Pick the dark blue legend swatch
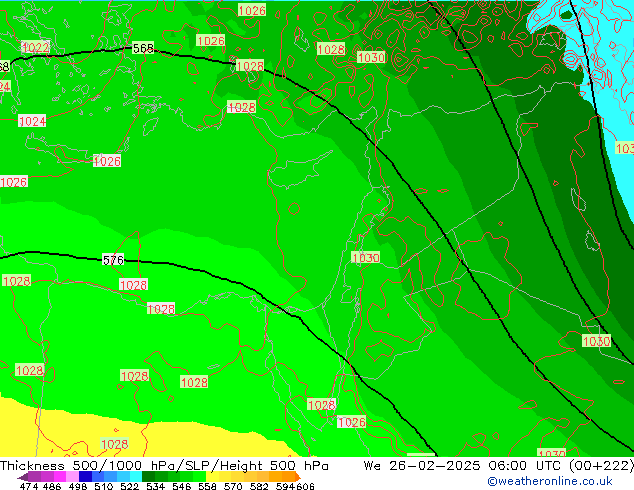 (85, 477)
